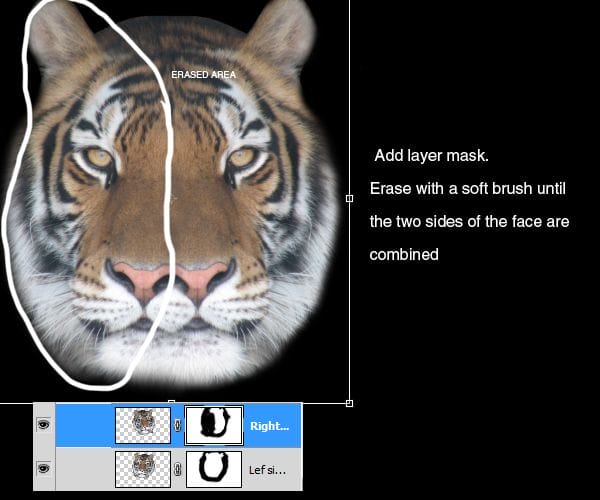This screenshot has height=500, width=600.
Task: Select the 'Lef si...' layer name
Action: point(268,467)
